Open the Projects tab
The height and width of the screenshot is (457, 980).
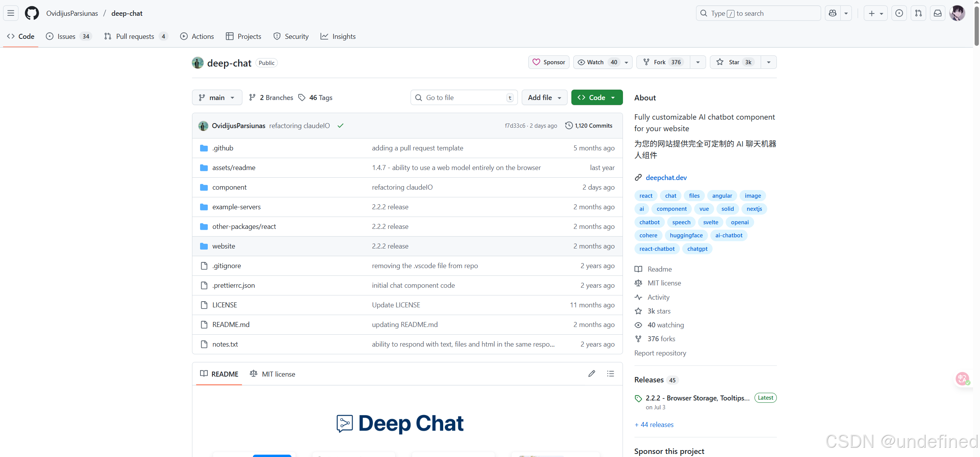click(x=244, y=37)
